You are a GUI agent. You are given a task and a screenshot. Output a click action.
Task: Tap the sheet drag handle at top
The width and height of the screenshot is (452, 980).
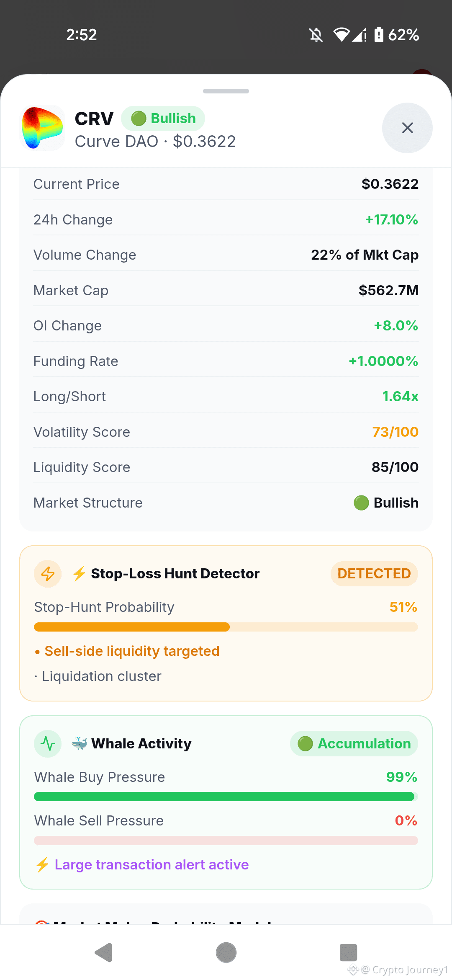click(226, 91)
